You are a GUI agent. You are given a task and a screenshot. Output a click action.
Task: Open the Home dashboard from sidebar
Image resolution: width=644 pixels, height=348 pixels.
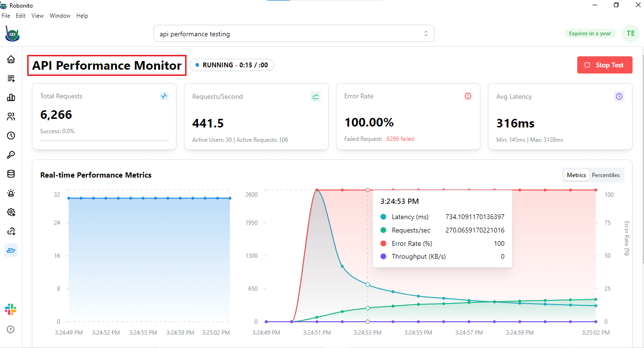(x=10, y=59)
